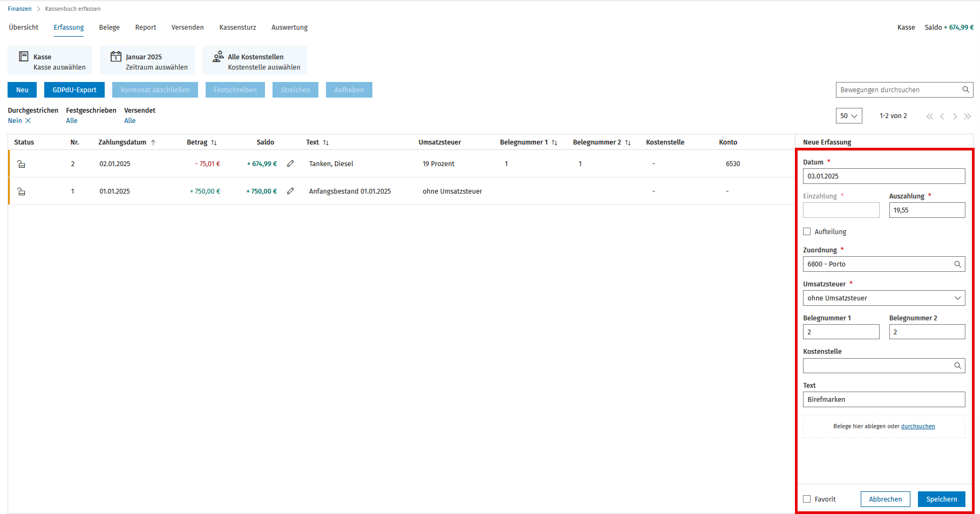Open the Versendet filter Alle
980x514 pixels.
130,121
